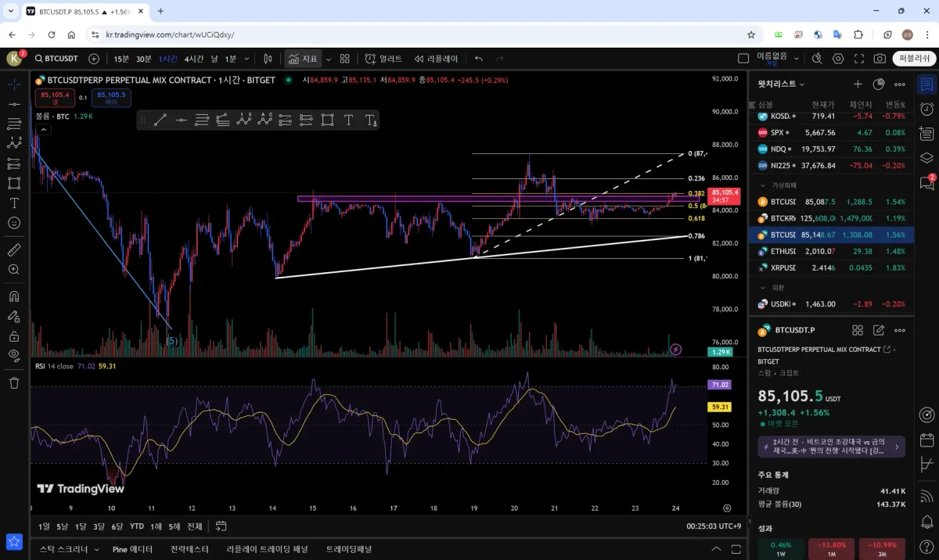939x560 pixels.
Task: Select the line tool in floating toolbar
Action: pos(160,120)
